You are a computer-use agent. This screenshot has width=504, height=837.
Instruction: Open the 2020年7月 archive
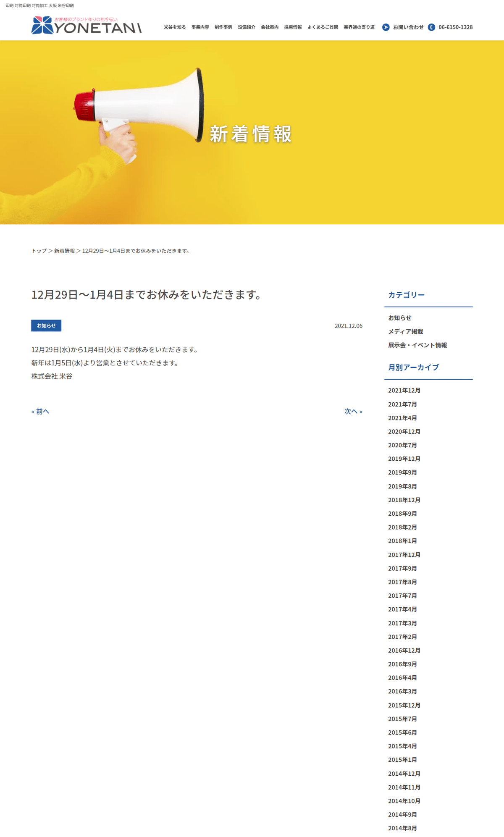coord(402,445)
